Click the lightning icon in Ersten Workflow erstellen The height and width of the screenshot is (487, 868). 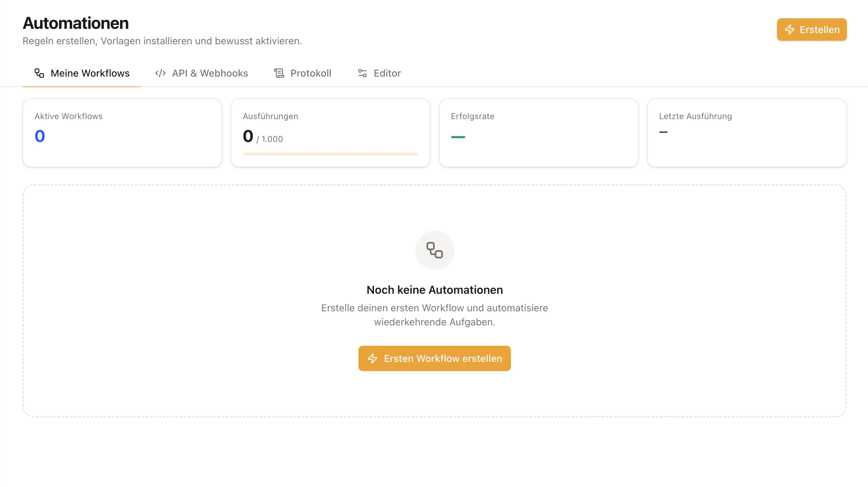[x=373, y=358]
